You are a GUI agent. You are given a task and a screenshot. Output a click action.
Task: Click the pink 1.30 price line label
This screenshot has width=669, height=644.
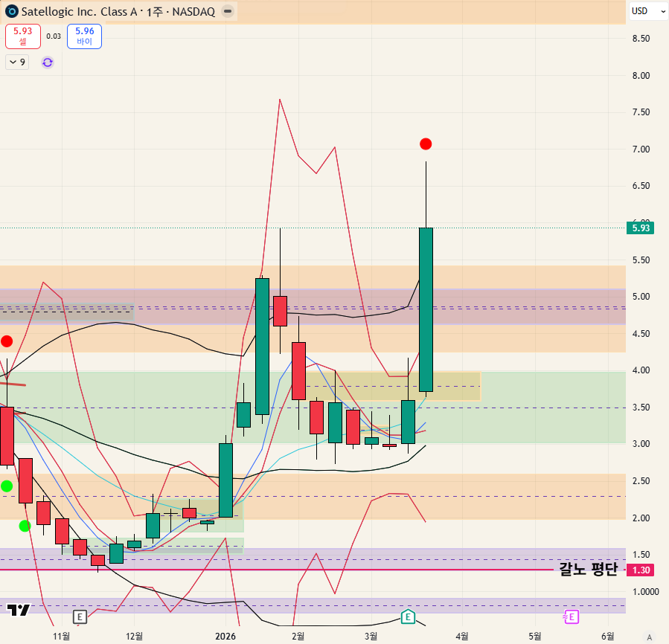[641, 570]
